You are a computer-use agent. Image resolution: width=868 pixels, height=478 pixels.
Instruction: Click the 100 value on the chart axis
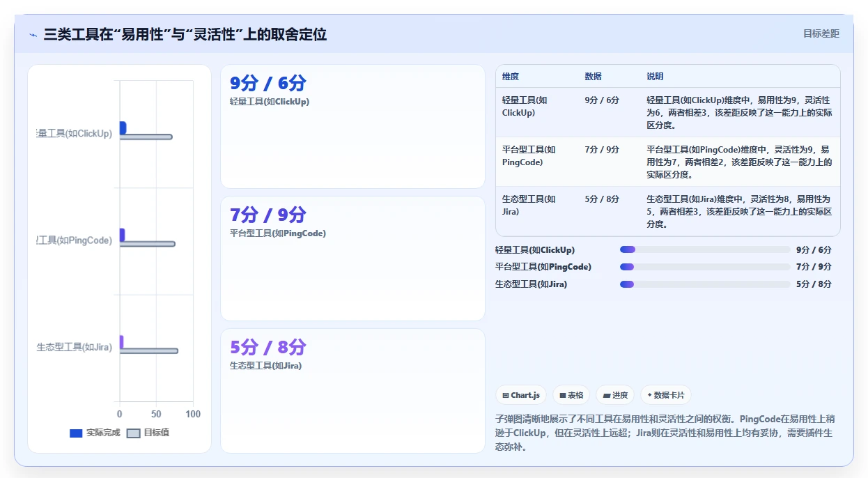point(193,414)
